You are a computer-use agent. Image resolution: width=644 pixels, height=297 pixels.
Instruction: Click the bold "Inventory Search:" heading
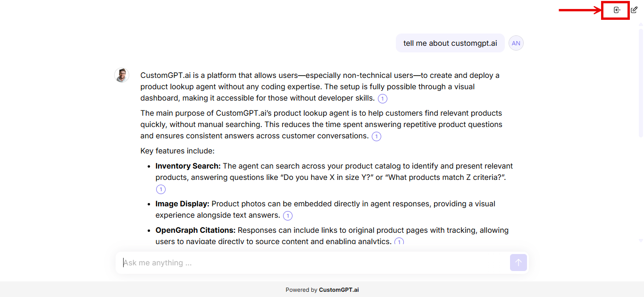(188, 166)
